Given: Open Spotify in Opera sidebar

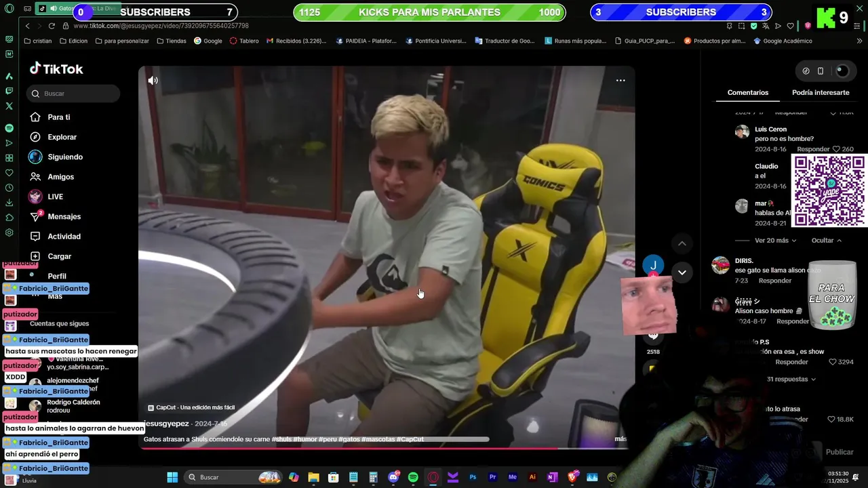Looking at the screenshot, I should point(9,128).
